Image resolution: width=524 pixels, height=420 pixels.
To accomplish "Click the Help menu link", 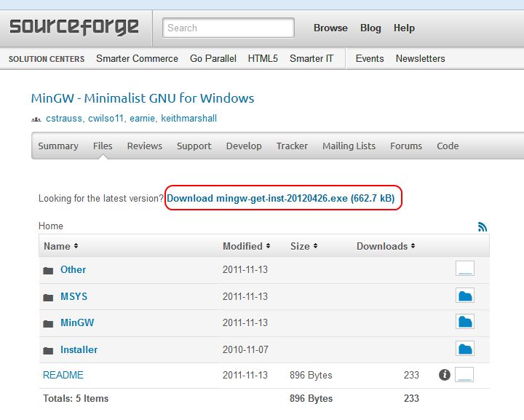I will pos(404,28).
